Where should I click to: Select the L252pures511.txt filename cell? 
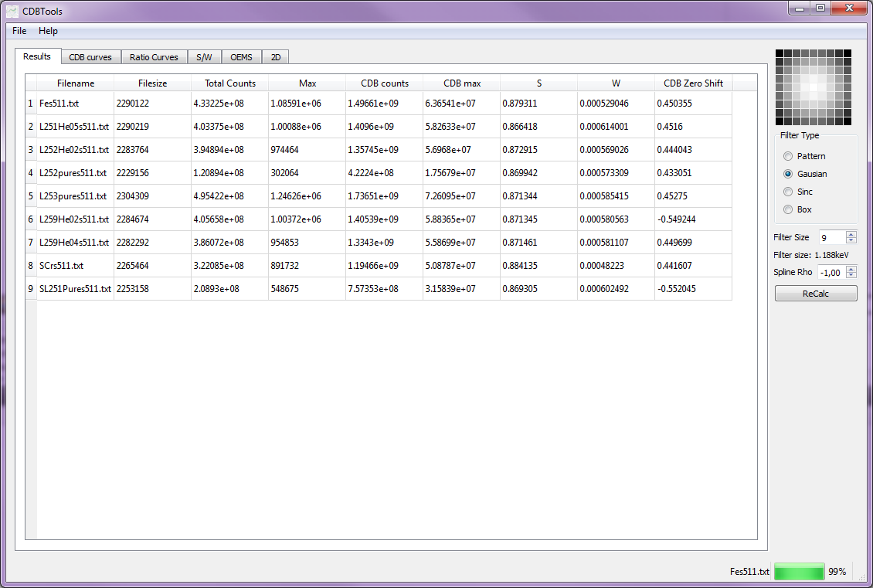click(x=75, y=172)
